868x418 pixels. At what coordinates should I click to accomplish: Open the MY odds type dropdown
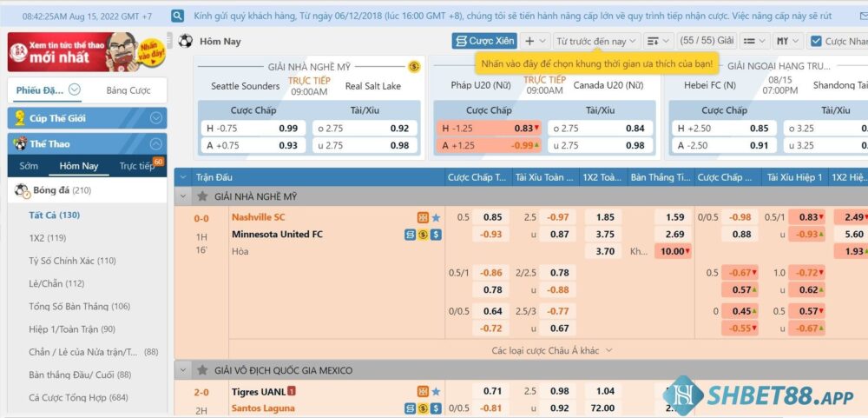coord(788,41)
